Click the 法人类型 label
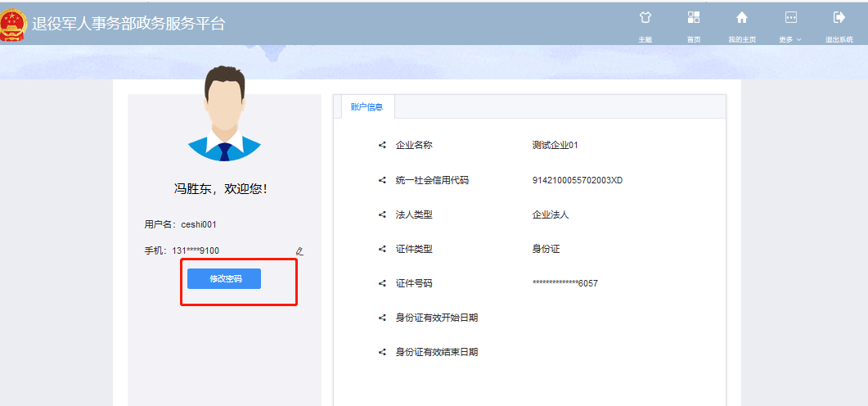The image size is (868, 406). 414,214
